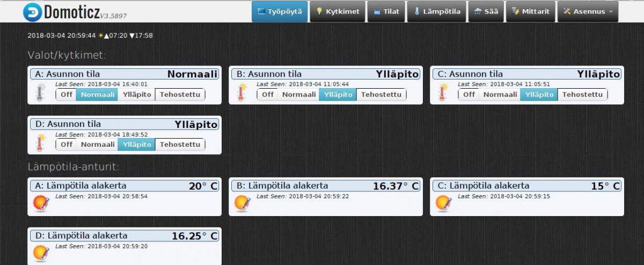Image resolution: width=644 pixels, height=265 pixels.
Task: Open the Tilat tab
Action: 386,11
